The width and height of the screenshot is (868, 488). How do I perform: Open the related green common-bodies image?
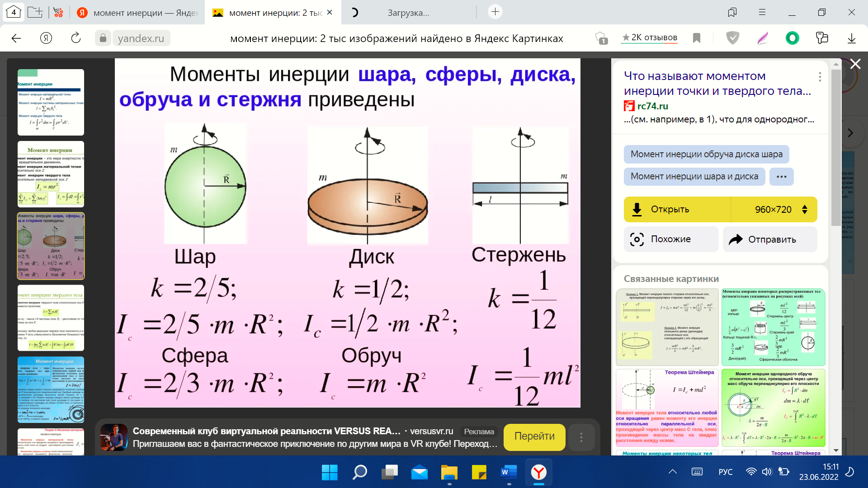click(774, 327)
